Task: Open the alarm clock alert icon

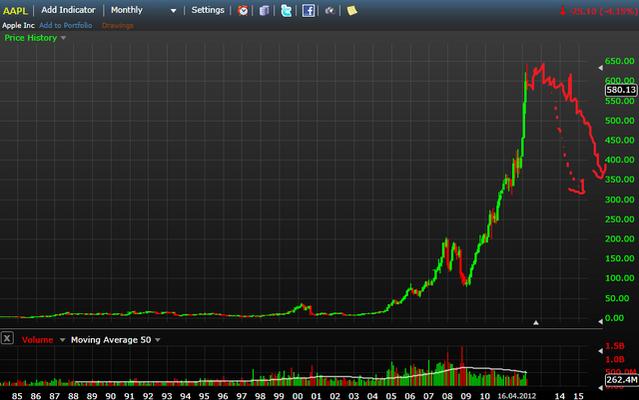Action: pyautogui.click(x=243, y=11)
